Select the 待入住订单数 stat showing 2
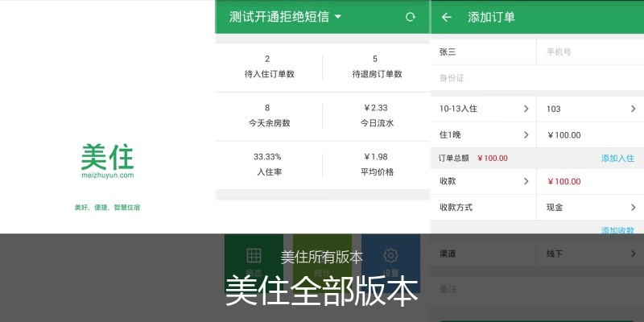Image resolution: width=644 pixels, height=322 pixels. (x=269, y=67)
